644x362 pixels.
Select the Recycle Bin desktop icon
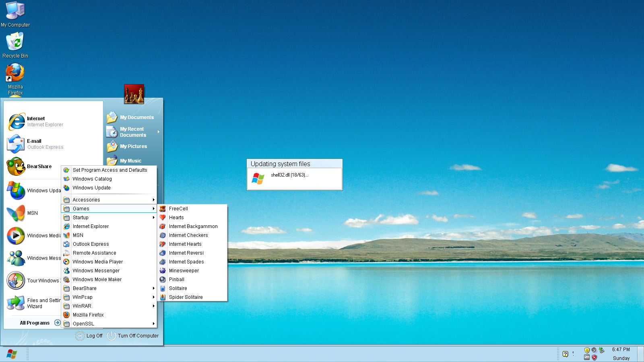[15, 45]
